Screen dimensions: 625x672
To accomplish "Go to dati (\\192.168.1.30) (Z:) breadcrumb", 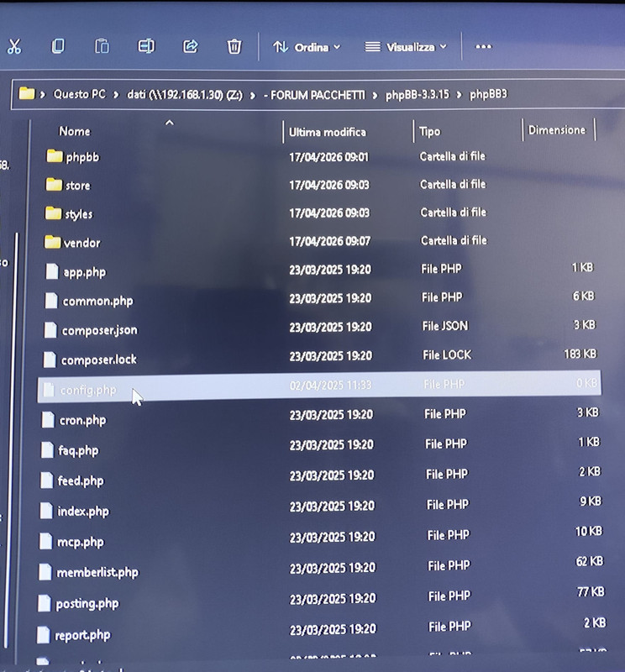I will [x=185, y=95].
